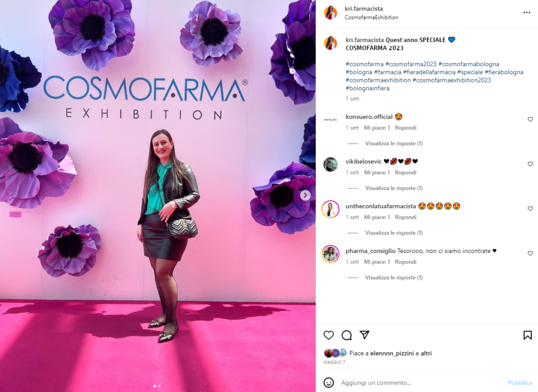The height and width of the screenshot is (392, 538).
Task: Like konsuero.official's comment
Action: 530,119
